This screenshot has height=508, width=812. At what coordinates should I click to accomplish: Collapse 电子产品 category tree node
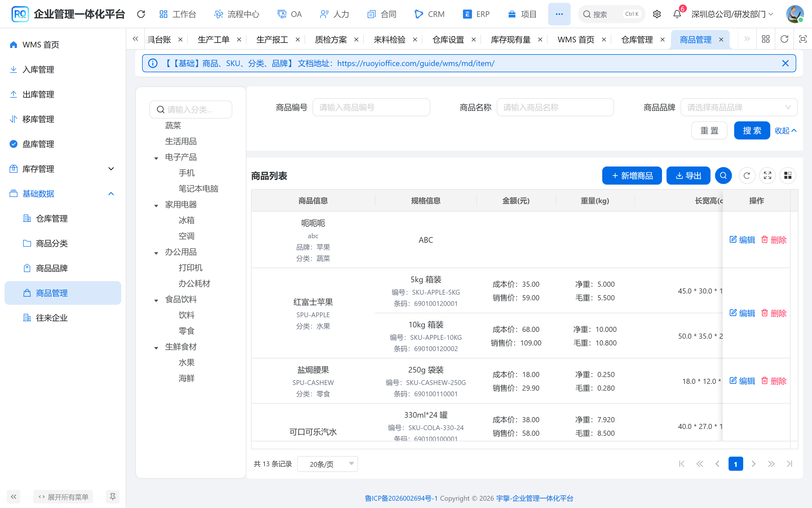(156, 158)
